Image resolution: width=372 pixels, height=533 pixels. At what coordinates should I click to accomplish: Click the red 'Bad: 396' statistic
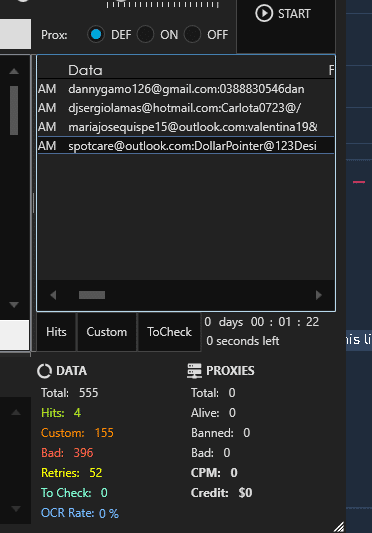[x=67, y=453]
